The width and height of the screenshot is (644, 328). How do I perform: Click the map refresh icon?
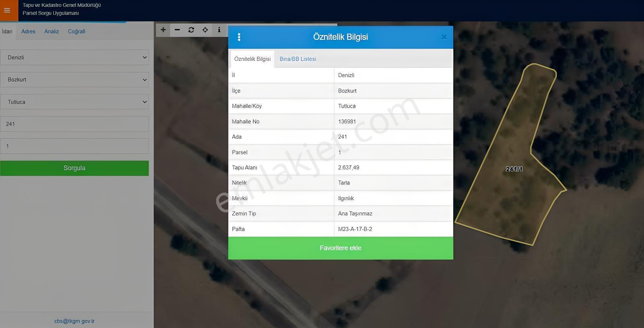191,30
